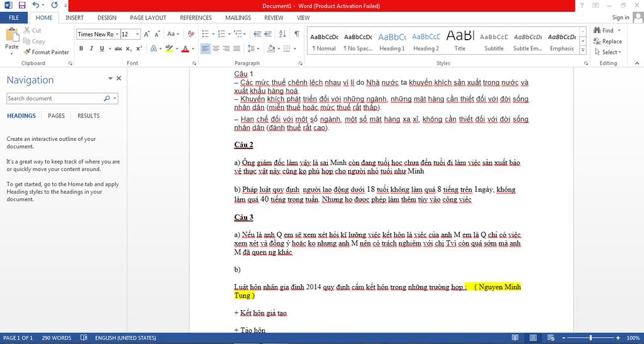
Task: Show paragraph marks
Action: [297, 34]
